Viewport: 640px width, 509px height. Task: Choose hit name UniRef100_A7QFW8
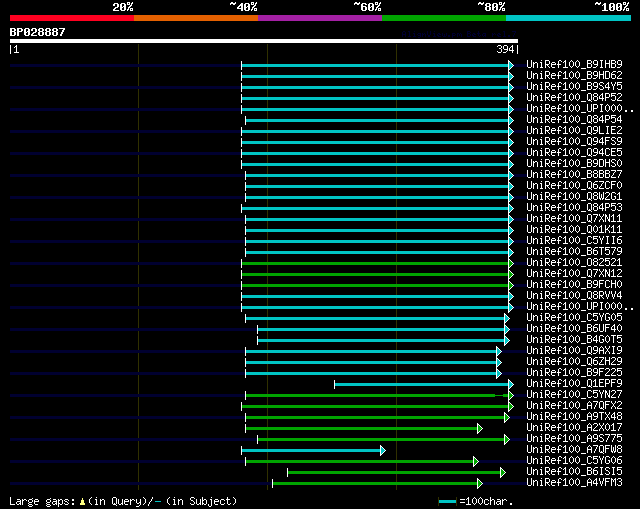(574, 450)
